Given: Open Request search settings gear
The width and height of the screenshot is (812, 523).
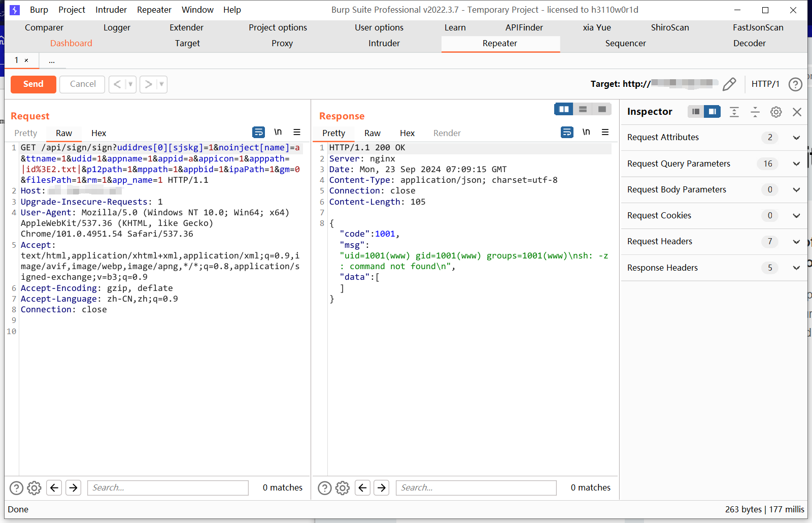Looking at the screenshot, I should [34, 488].
